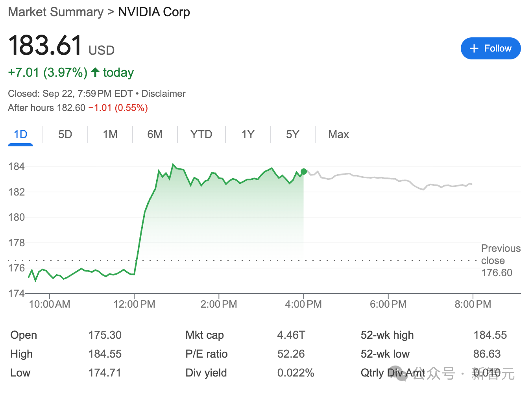Viewport: 532px width, 395px height.
Task: Open the Disclaimer link
Action: [163, 94]
